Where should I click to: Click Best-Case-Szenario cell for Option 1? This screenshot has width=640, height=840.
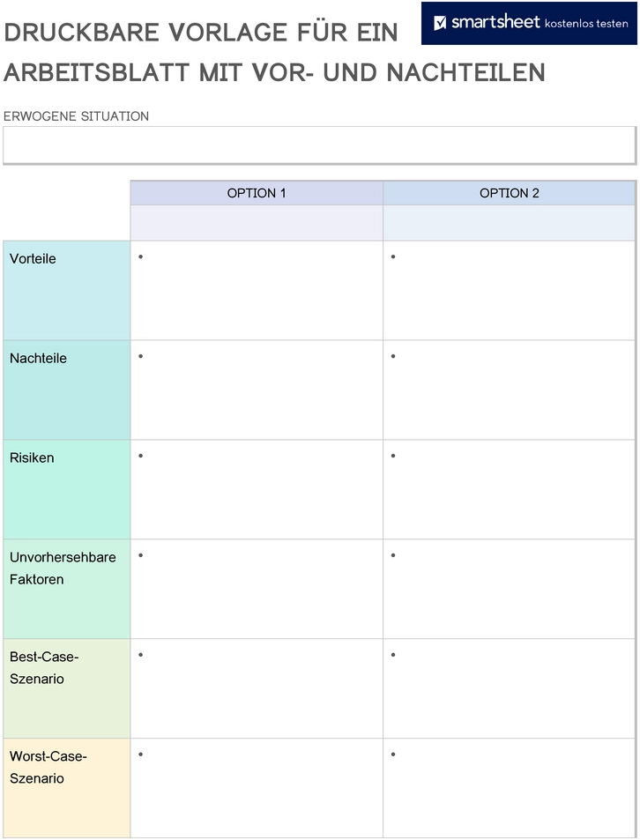point(257,689)
